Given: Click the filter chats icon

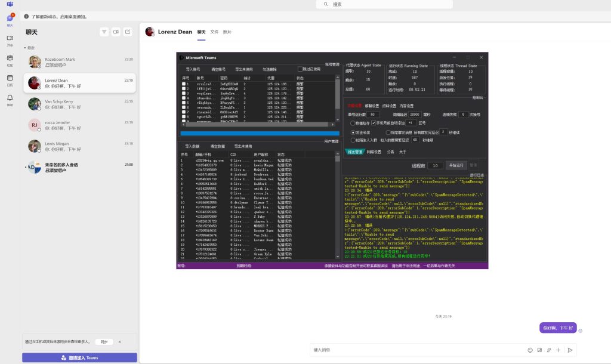Looking at the screenshot, I should pos(104,32).
